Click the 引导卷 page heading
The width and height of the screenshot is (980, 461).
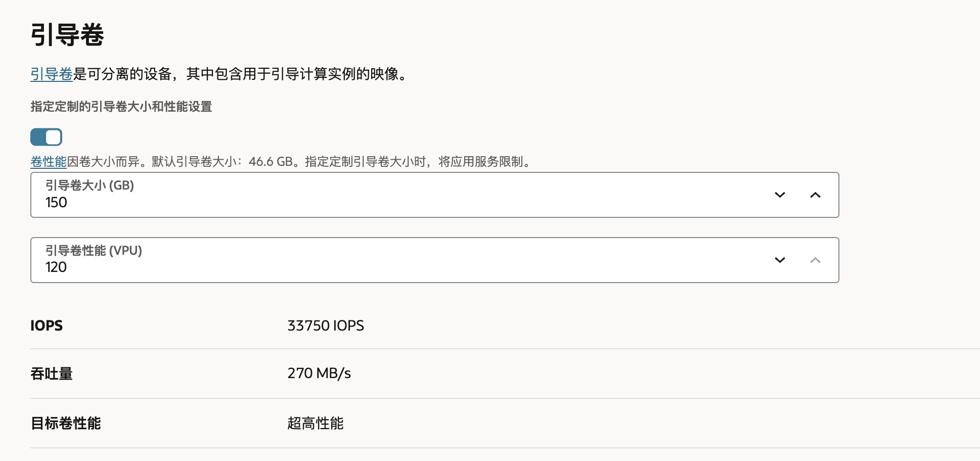tap(67, 35)
